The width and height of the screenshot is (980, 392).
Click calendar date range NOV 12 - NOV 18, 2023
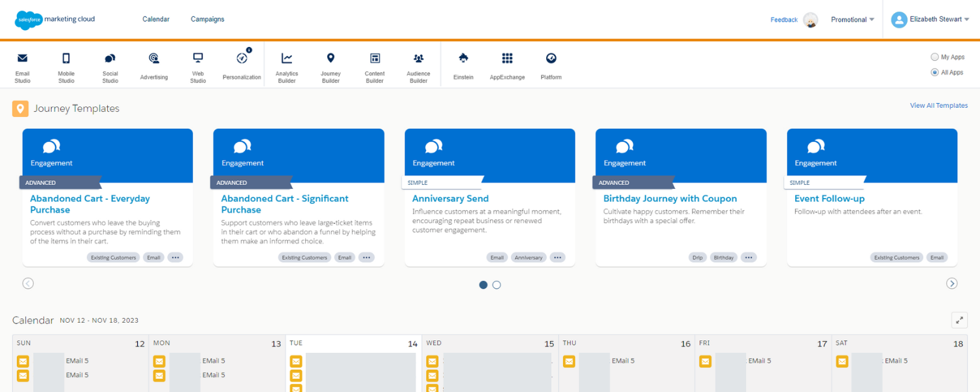pyautogui.click(x=99, y=321)
